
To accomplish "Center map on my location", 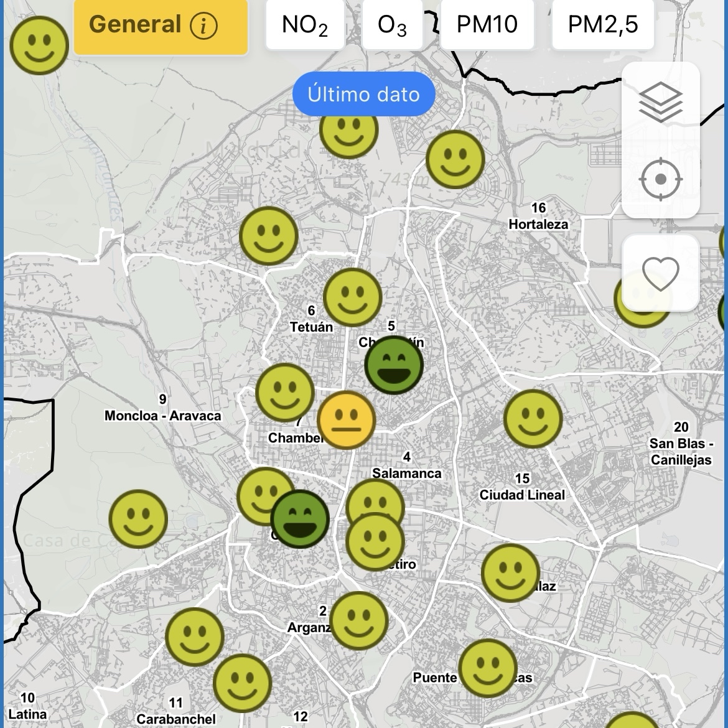I will pos(660,180).
